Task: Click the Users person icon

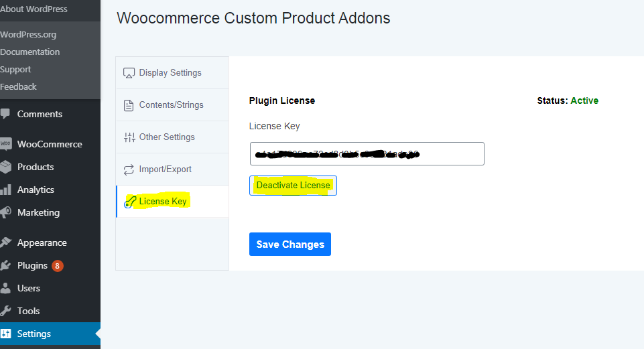Action: [5, 288]
